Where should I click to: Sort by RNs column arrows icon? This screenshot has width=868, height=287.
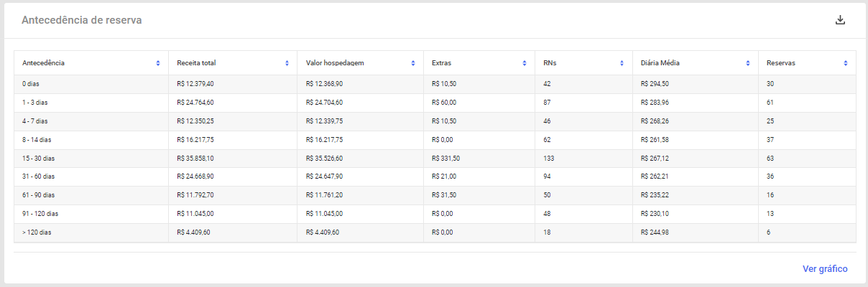click(622, 63)
